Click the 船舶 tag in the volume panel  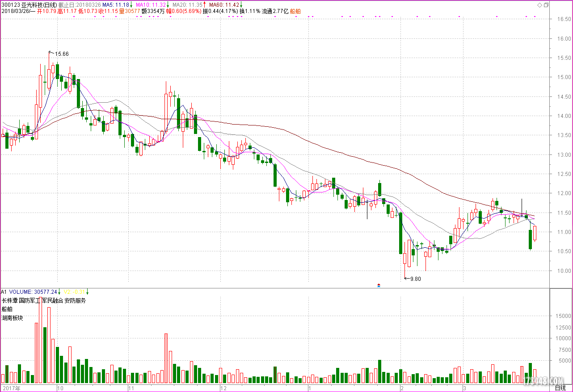(7, 309)
